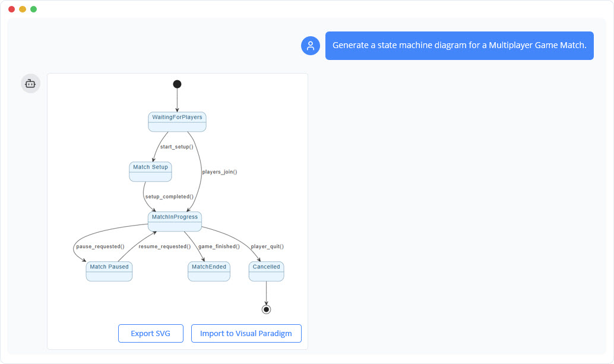Click the robot assistant icon

click(30, 83)
